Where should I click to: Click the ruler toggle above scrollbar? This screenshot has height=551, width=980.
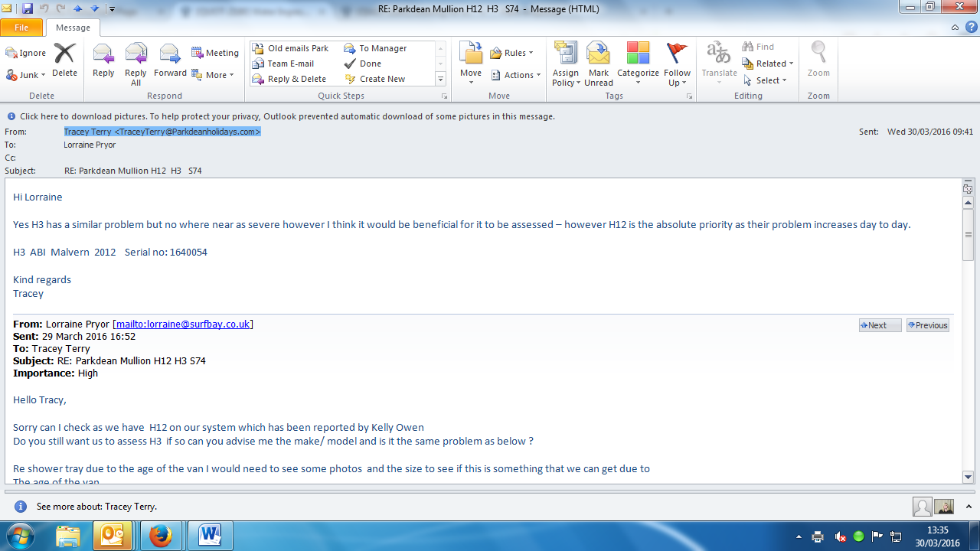[x=968, y=188]
